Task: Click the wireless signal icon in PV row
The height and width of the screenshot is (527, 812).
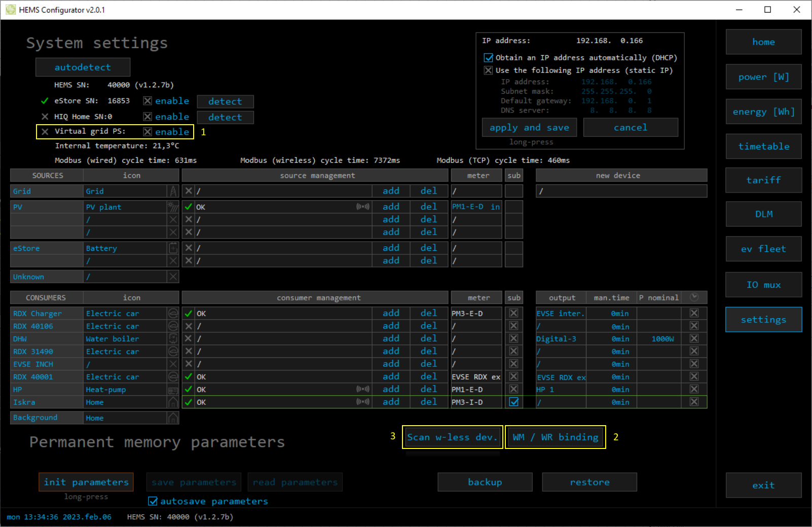Action: [363, 207]
